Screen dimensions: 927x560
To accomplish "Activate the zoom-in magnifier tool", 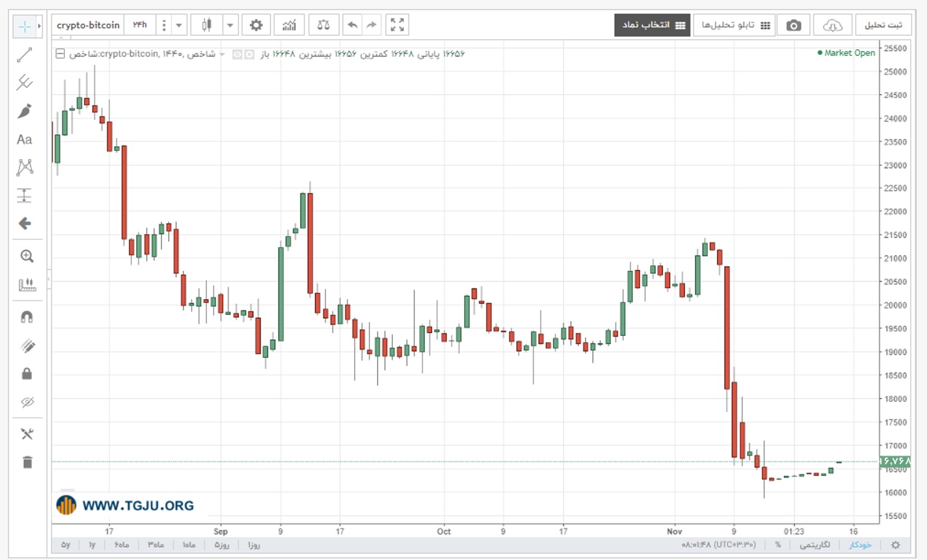I will 27,256.
